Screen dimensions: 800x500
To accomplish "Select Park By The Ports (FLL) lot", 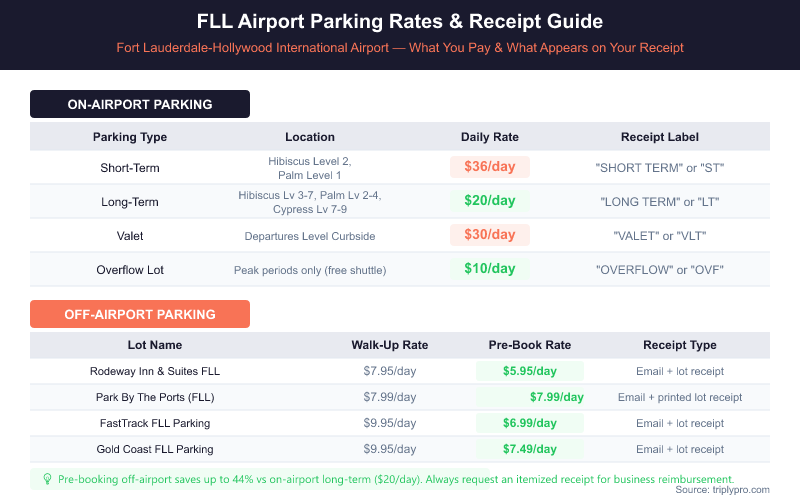I will point(155,397).
